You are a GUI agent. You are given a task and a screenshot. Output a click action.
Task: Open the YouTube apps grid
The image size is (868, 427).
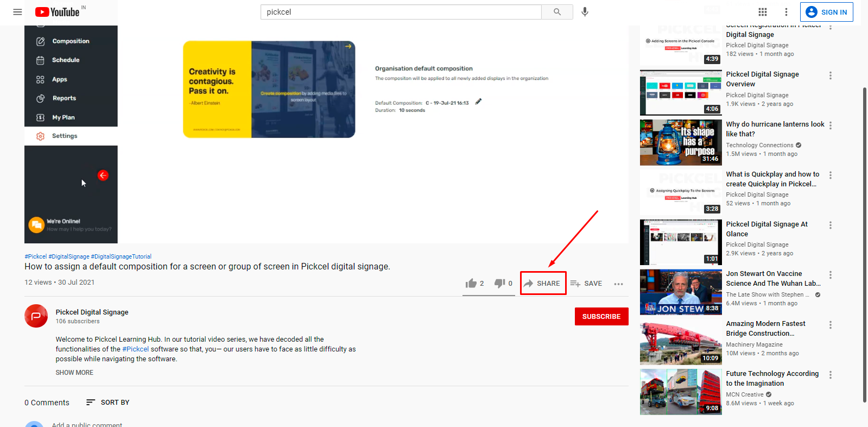pyautogui.click(x=763, y=12)
